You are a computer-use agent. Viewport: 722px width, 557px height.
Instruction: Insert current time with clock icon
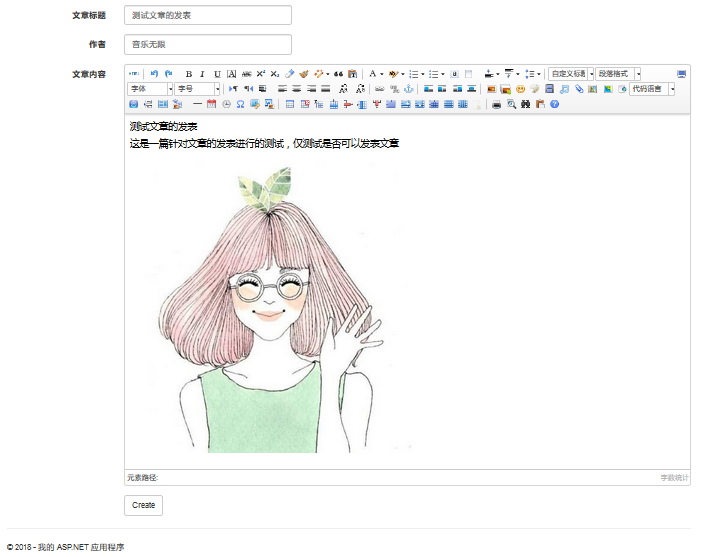pos(226,104)
